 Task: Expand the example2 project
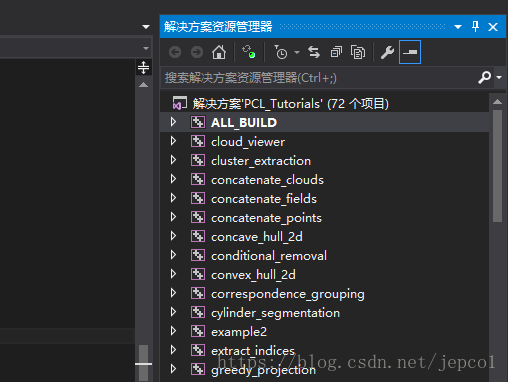(x=173, y=331)
